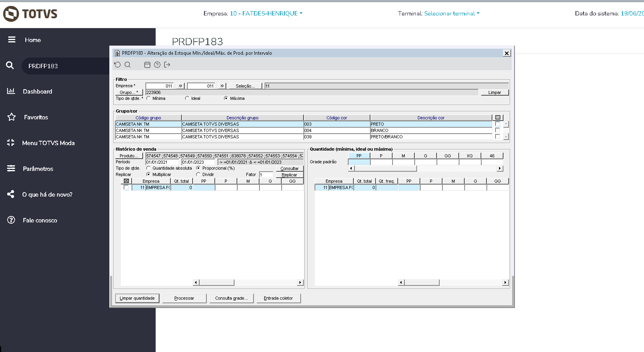The height and width of the screenshot is (352, 644).
Task: Click the Fale conosco question mark icon
Action: point(11,220)
